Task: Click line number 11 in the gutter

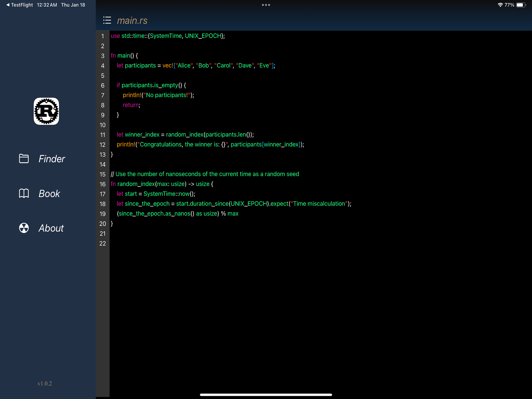Action: tap(102, 135)
